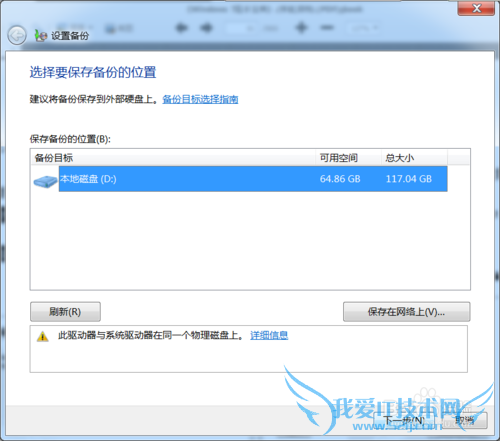
Task: Click 保存在网络上(V)... button
Action: 407,312
